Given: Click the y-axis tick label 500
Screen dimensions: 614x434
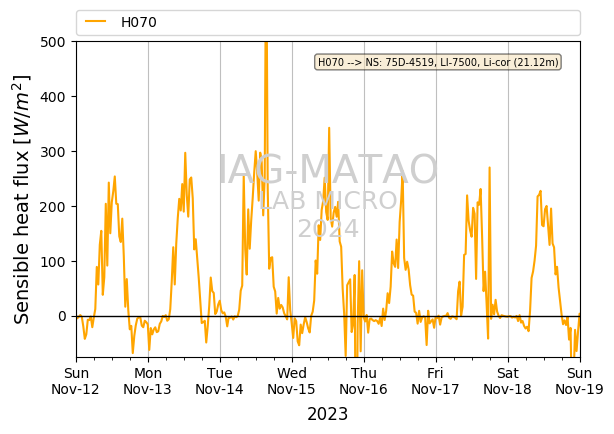Looking at the screenshot, I should click(52, 42).
